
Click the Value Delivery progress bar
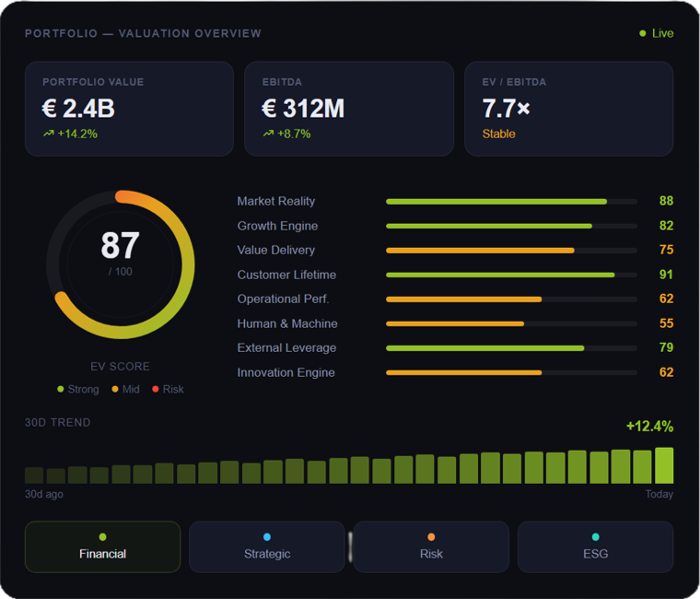[x=511, y=251]
